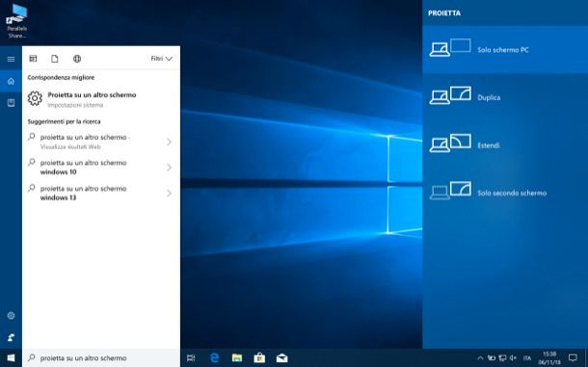Open File Explorer from taskbar

(x=237, y=358)
